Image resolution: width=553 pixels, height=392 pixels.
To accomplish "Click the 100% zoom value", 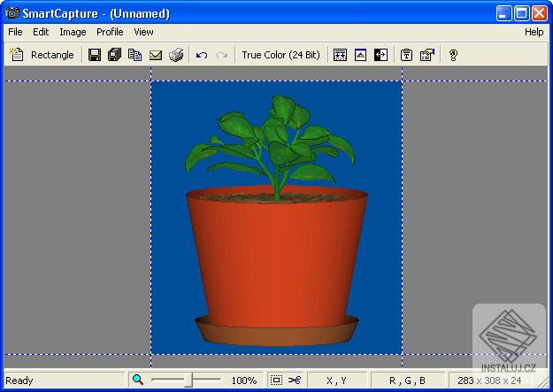I will (243, 380).
